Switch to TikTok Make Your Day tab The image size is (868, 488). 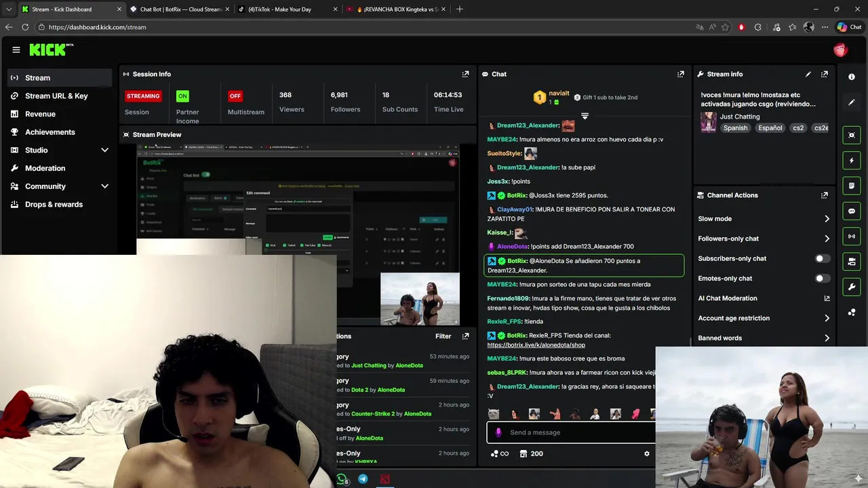click(288, 9)
